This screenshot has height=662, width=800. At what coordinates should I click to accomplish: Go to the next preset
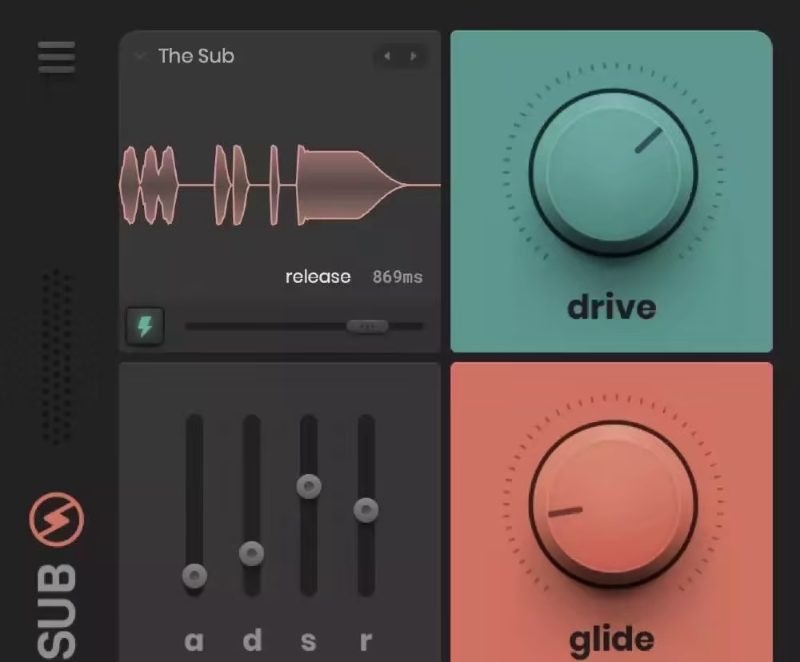pos(413,56)
